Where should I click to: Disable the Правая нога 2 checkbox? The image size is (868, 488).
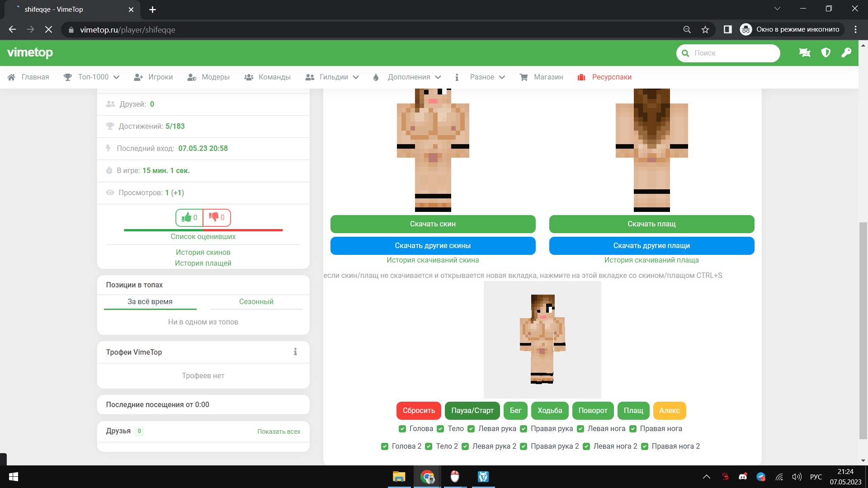coord(645,446)
